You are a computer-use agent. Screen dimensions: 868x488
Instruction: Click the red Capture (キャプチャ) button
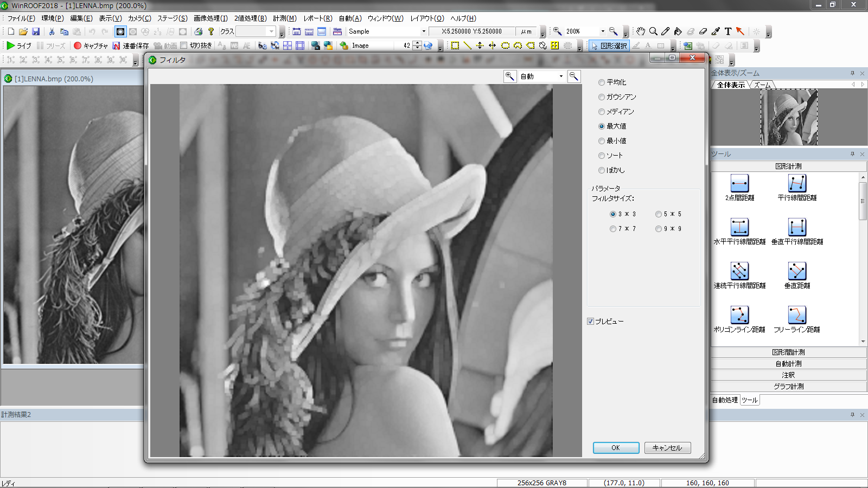tap(91, 46)
